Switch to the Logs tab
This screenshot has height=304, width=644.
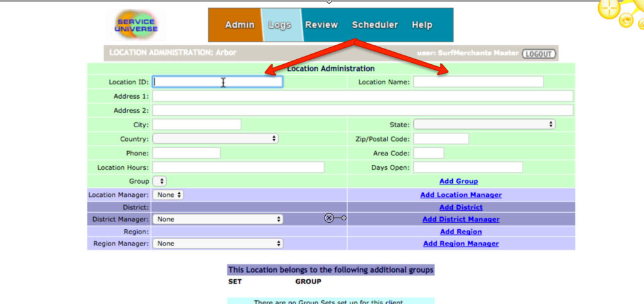(x=280, y=25)
